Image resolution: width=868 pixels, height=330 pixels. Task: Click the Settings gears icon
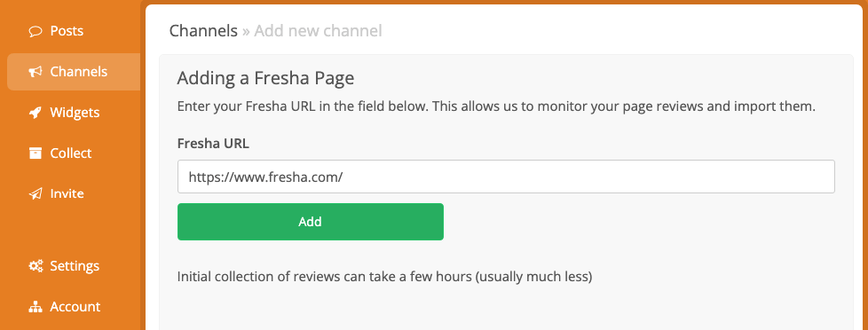pos(36,266)
